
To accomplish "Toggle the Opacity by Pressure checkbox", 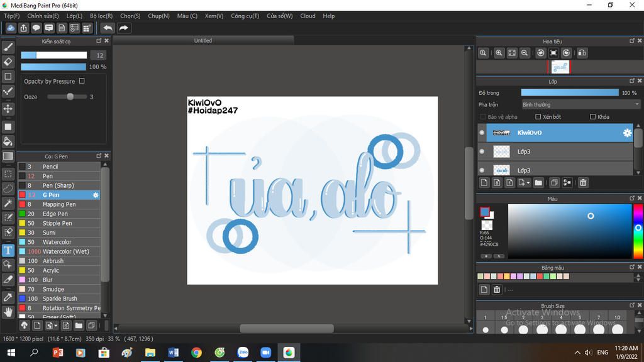I will pyautogui.click(x=82, y=81).
